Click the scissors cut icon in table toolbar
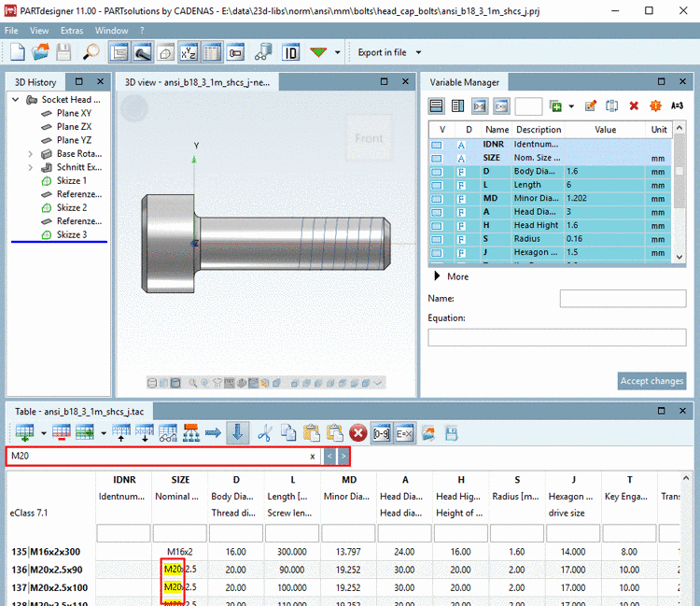Screen dimensions: 700x606 (x=264, y=433)
